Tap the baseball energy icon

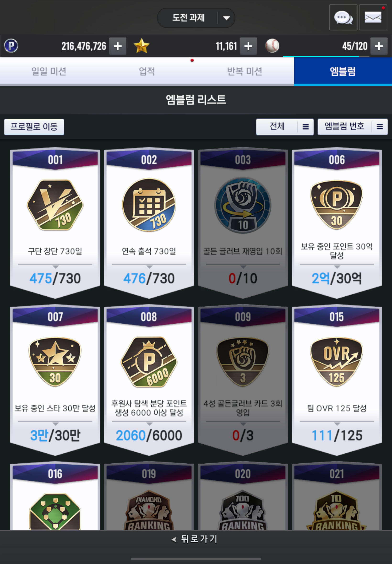pyautogui.click(x=272, y=46)
